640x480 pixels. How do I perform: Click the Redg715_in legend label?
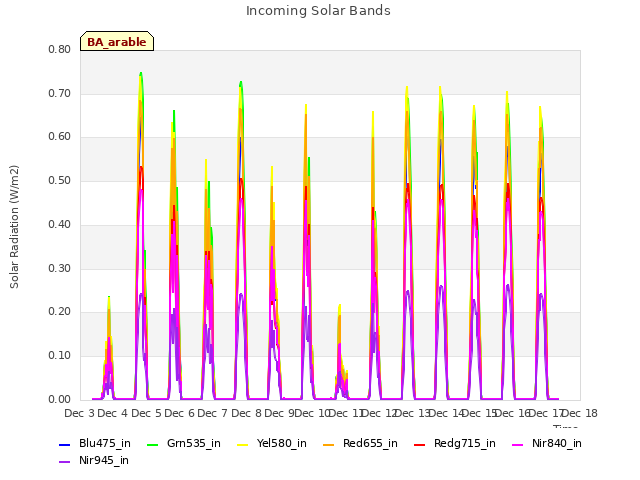pyautogui.click(x=464, y=443)
